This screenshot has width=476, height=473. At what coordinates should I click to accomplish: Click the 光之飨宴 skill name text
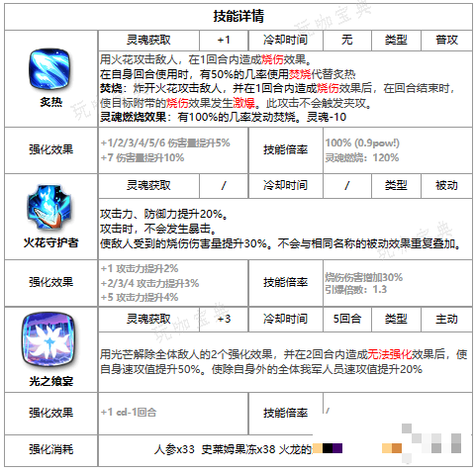[x=51, y=381]
